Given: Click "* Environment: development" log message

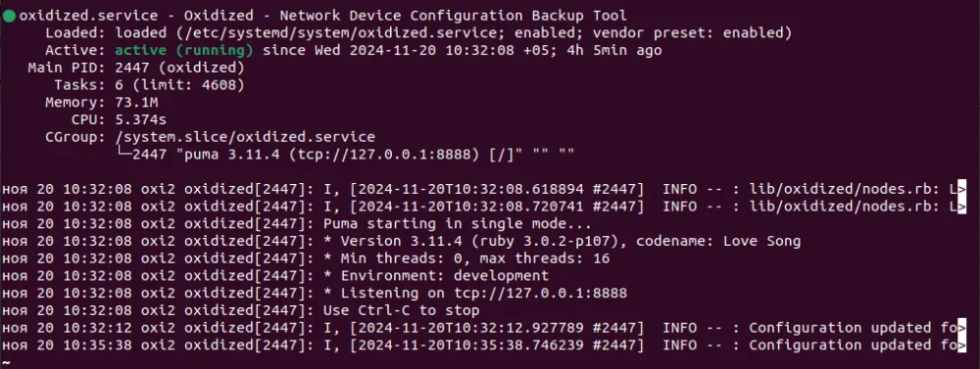Looking at the screenshot, I should coord(436,275).
